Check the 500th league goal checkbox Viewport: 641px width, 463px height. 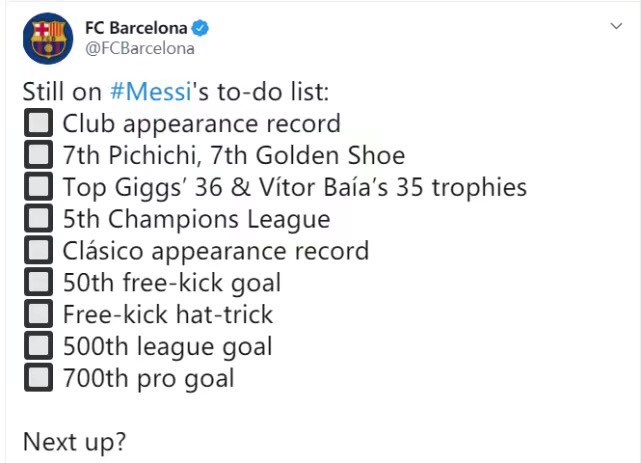click(38, 347)
